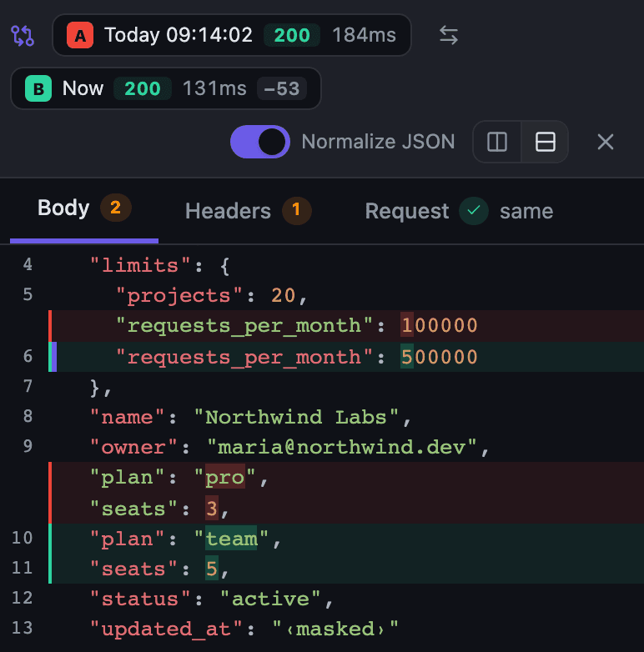Click the owner email maria@northwind.dev
644x652 pixels.
pos(341,448)
